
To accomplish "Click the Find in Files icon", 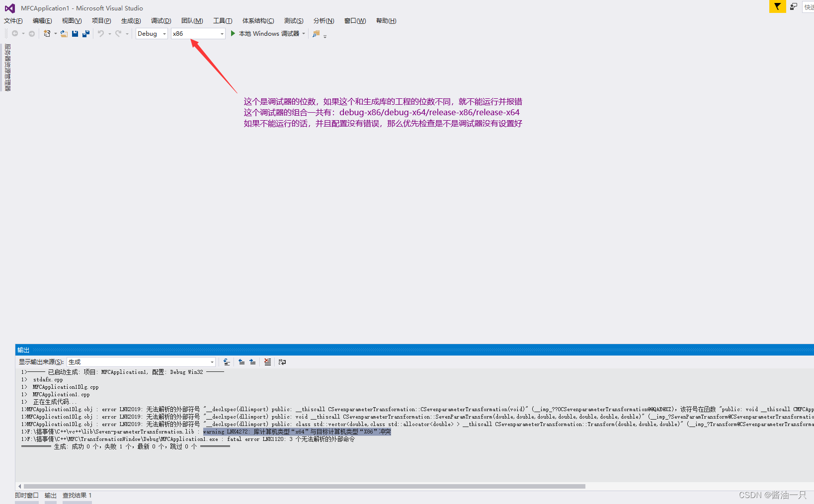I will 316,34.
